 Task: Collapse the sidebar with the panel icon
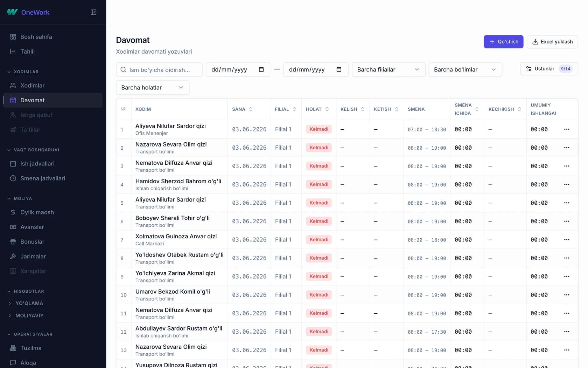(x=93, y=12)
